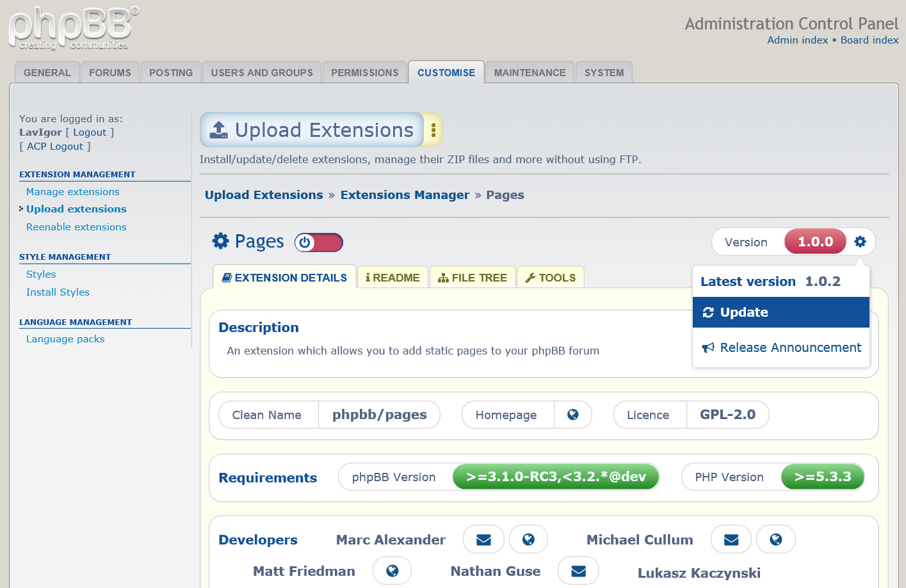Email Nathan Guse via envelope icon
Viewport: 906px width, 588px height.
pyautogui.click(x=578, y=571)
